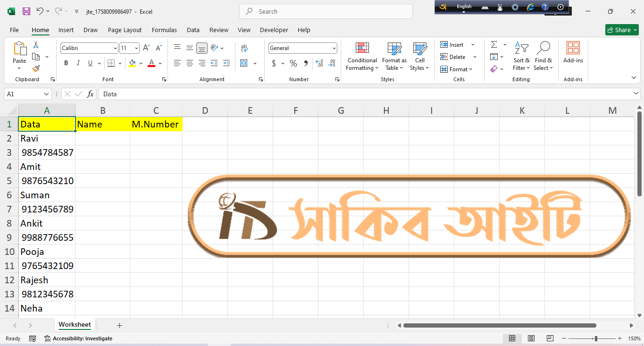The height and width of the screenshot is (346, 644).
Task: Click the Insert Function fx icon
Action: coord(90,94)
